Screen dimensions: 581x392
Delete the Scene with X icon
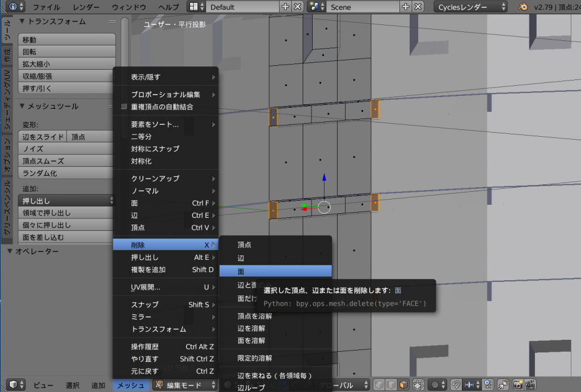point(418,7)
